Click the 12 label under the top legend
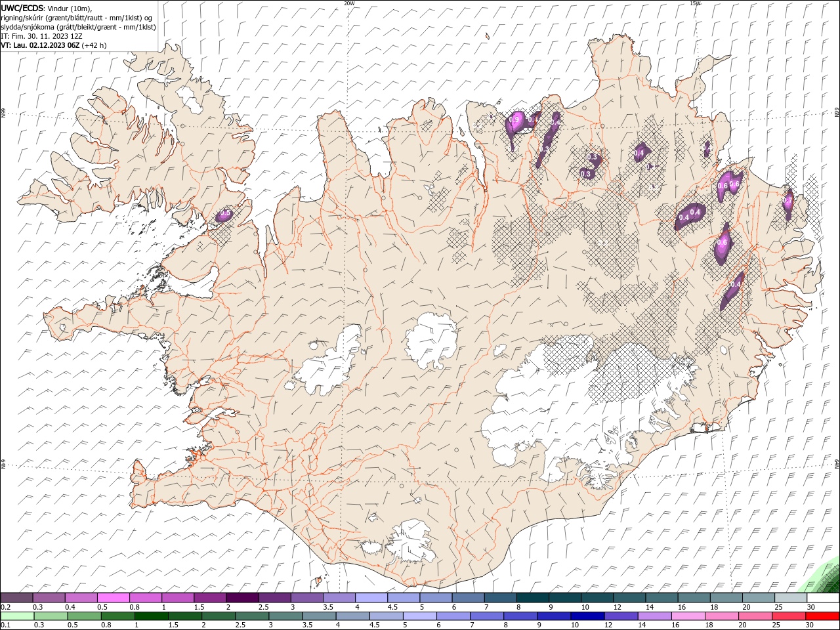Screen dimensions: 840x630 point(618,608)
